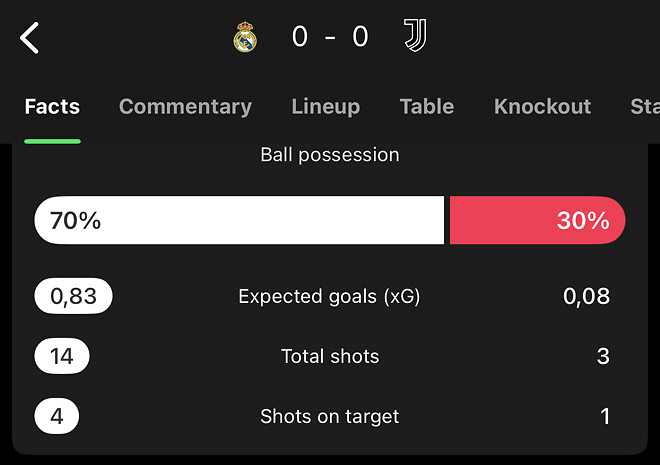Screen dimensions: 660x465
Task: Switch to the Commentary tab
Action: tap(185, 107)
